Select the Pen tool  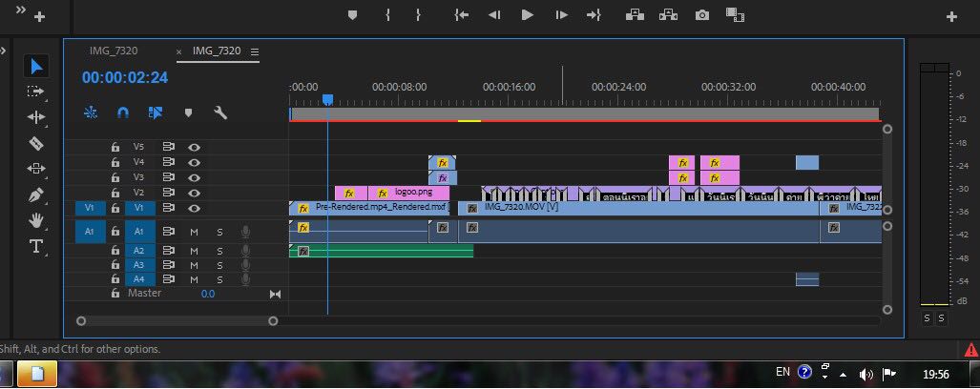(x=36, y=194)
